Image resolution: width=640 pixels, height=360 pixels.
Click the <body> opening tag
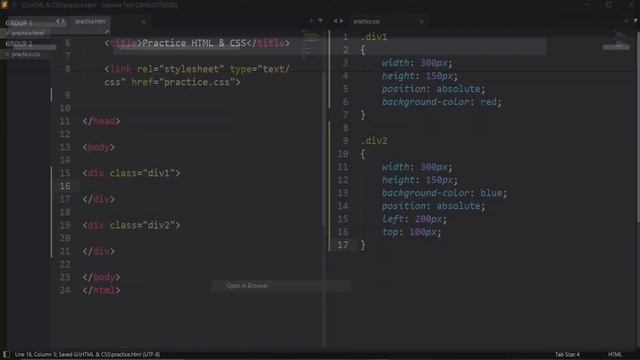pyautogui.click(x=98, y=147)
